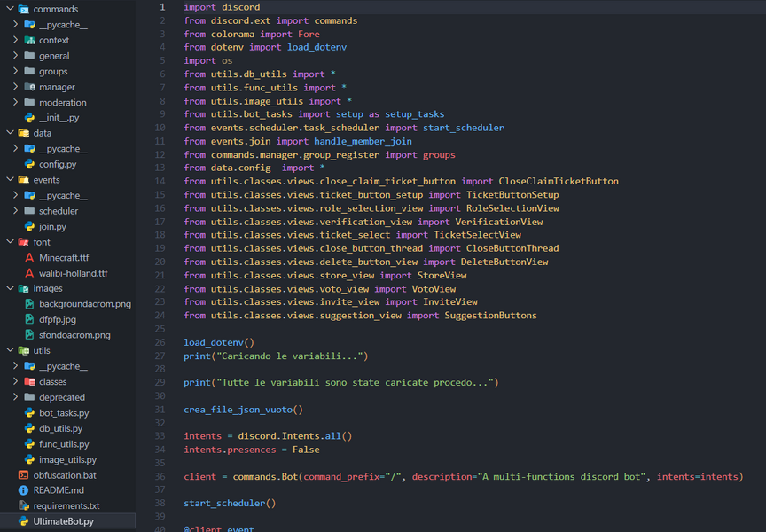Select the __pycache__ folder under utils
This screenshot has width=766, height=532.
point(64,366)
